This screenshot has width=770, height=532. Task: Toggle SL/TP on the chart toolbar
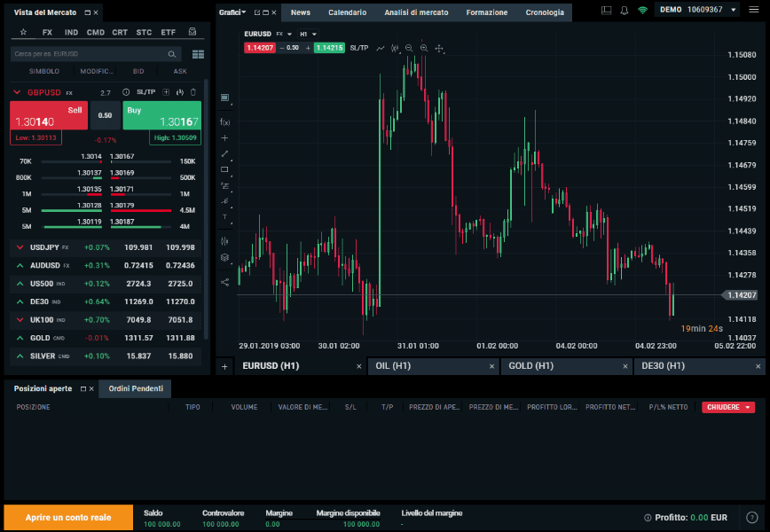359,48
